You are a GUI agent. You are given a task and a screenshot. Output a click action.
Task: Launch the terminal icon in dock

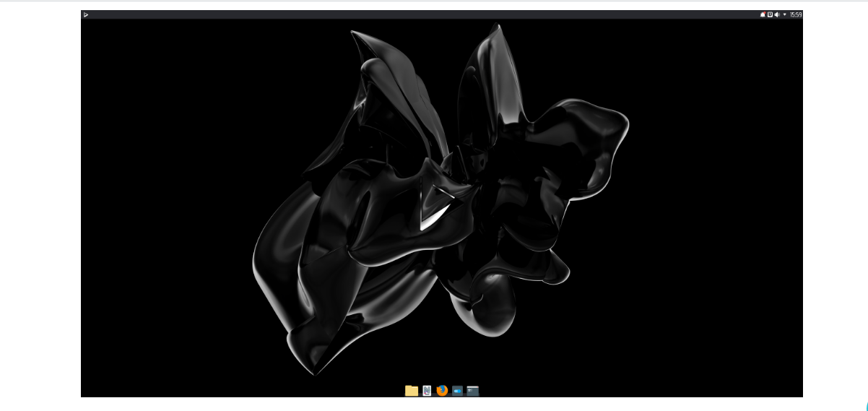(473, 391)
